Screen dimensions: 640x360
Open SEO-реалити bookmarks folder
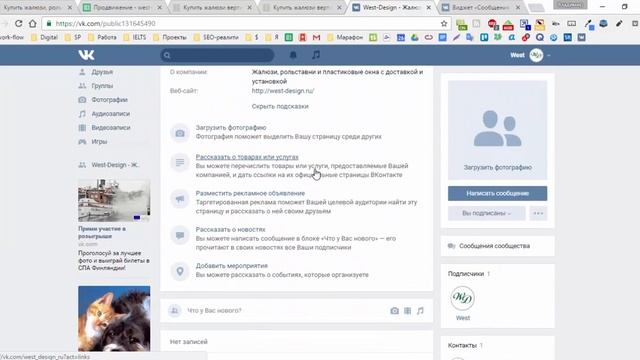coord(216,37)
